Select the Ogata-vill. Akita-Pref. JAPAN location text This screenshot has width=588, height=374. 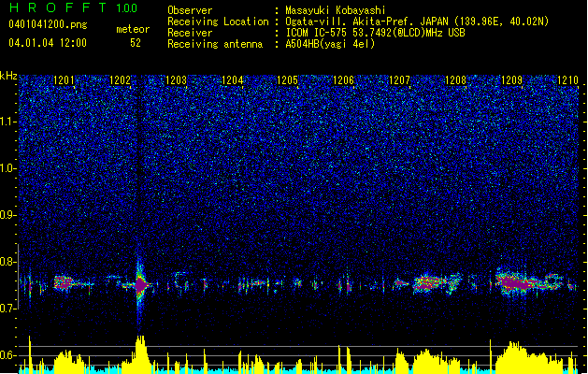tap(417, 22)
